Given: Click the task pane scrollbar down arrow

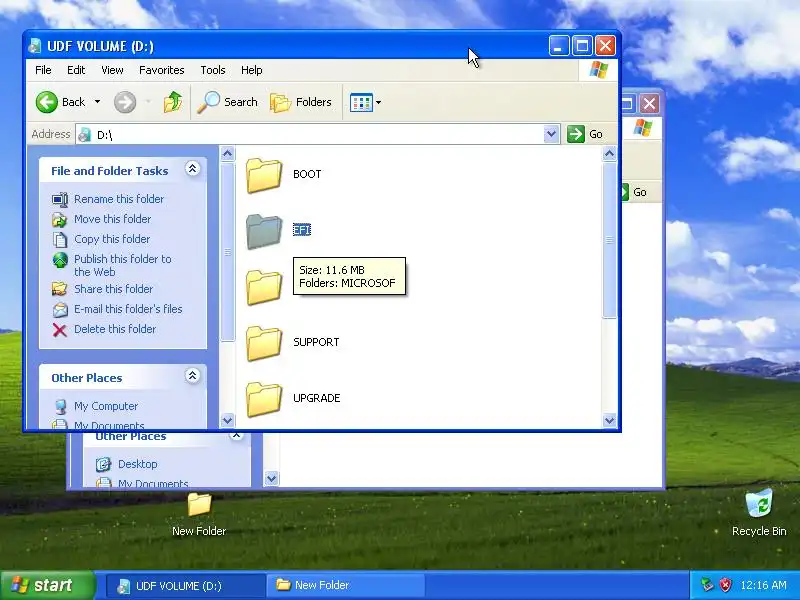Looking at the screenshot, I should click(x=228, y=420).
